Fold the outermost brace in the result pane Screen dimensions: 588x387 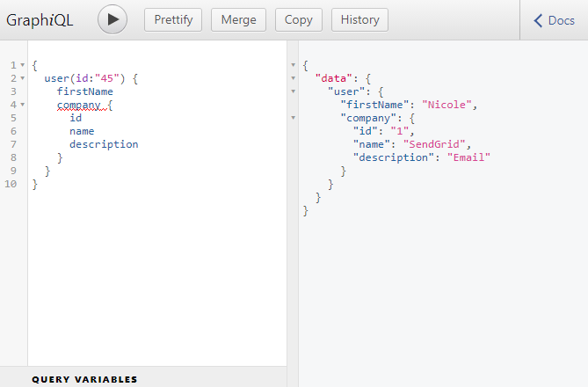293,66
